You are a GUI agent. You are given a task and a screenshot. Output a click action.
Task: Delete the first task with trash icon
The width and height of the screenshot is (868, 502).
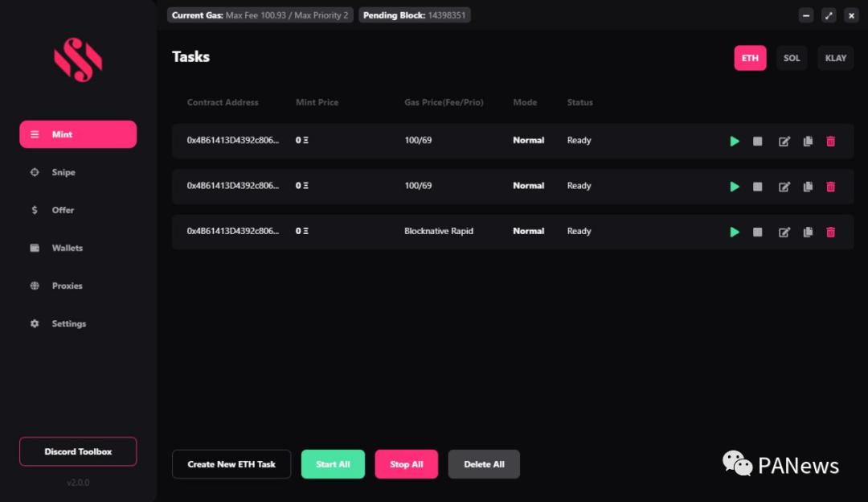click(831, 141)
